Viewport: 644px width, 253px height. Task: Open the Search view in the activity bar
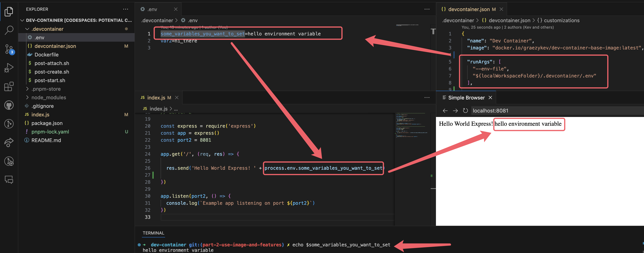[9, 30]
